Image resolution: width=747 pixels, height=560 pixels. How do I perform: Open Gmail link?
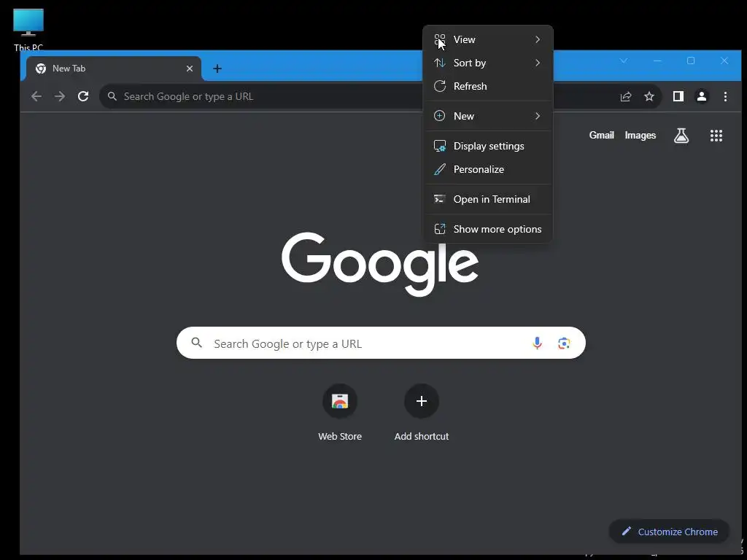point(601,135)
